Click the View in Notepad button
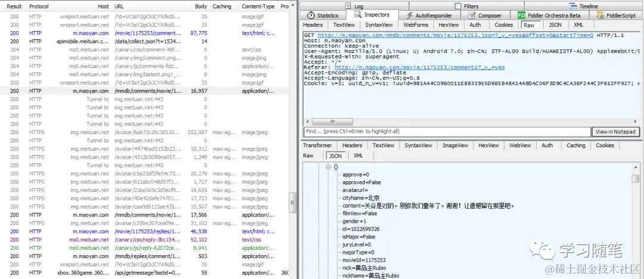Viewport: 644px width, 279px height. [615, 132]
